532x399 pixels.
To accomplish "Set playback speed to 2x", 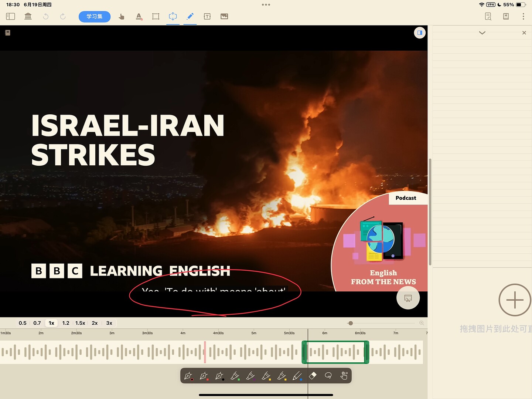I will pos(95,323).
